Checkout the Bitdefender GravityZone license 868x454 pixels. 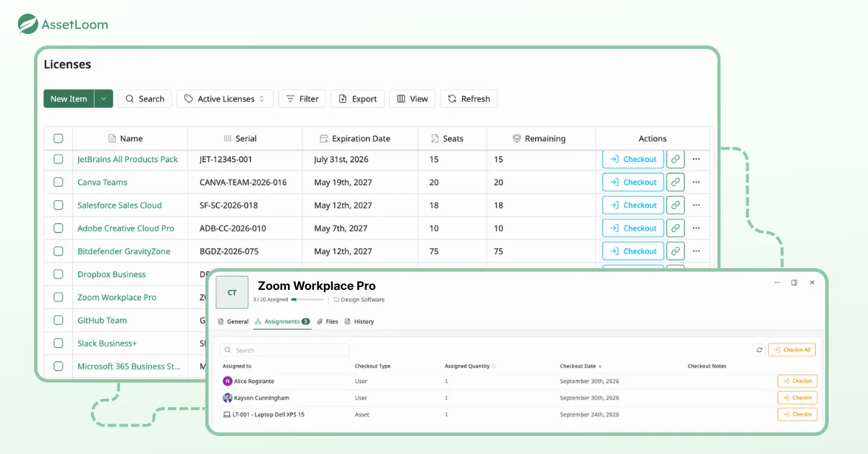(633, 252)
